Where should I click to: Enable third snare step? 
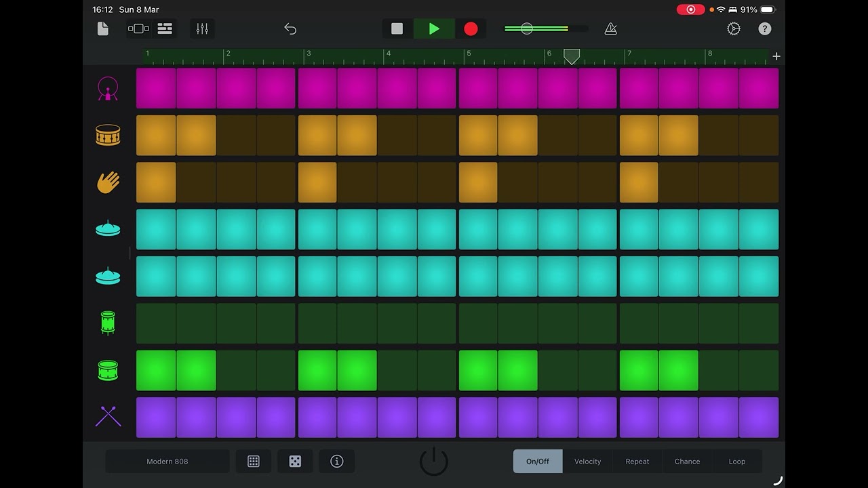tap(237, 136)
